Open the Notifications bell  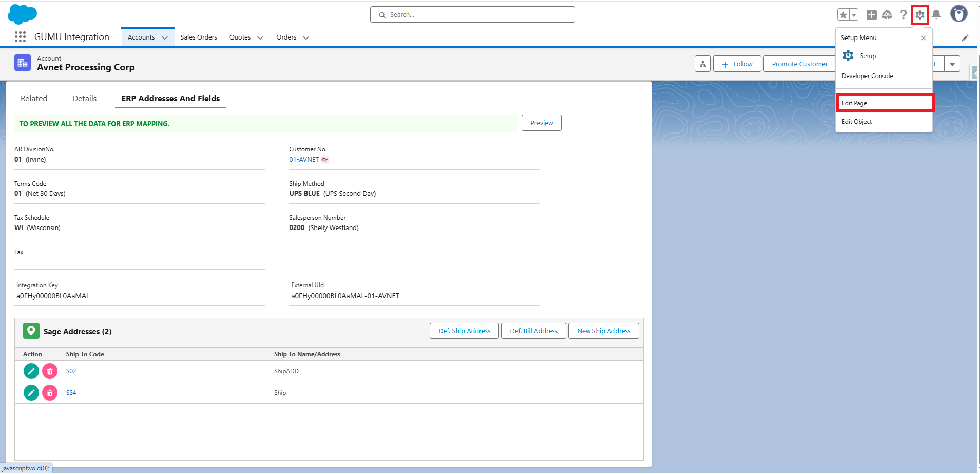[x=936, y=15]
